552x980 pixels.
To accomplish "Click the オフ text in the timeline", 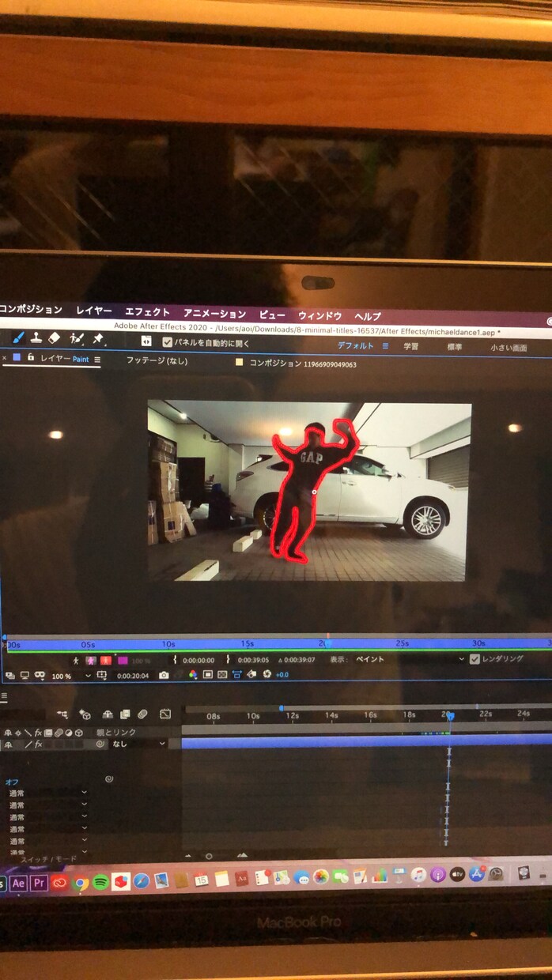I will [12, 782].
